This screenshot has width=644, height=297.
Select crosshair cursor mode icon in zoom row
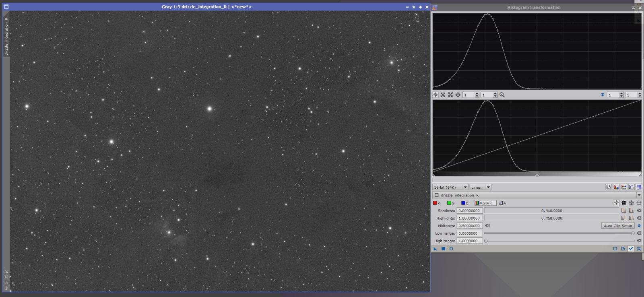pos(435,95)
